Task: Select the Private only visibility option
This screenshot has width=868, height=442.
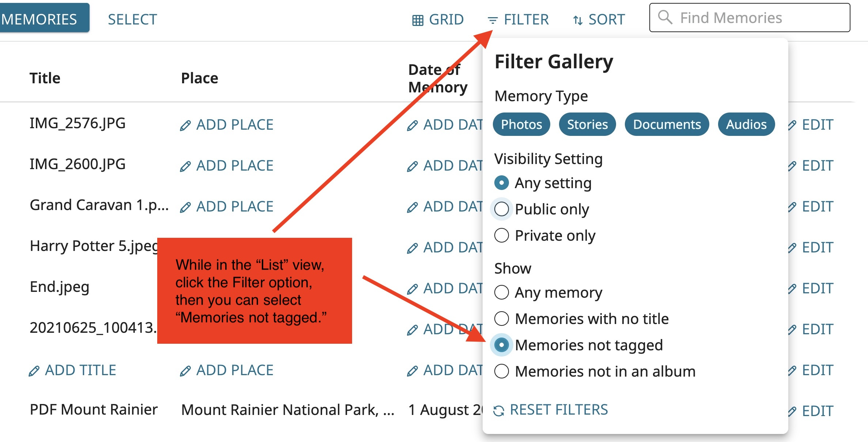Action: pos(545,236)
